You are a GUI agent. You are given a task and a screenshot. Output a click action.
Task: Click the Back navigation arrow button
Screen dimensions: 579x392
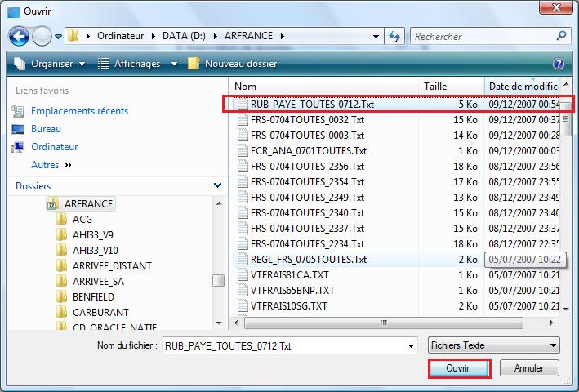[x=20, y=36]
